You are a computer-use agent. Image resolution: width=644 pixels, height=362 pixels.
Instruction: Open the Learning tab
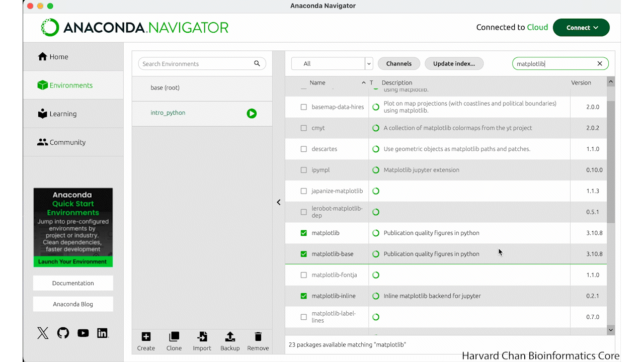[x=63, y=114]
